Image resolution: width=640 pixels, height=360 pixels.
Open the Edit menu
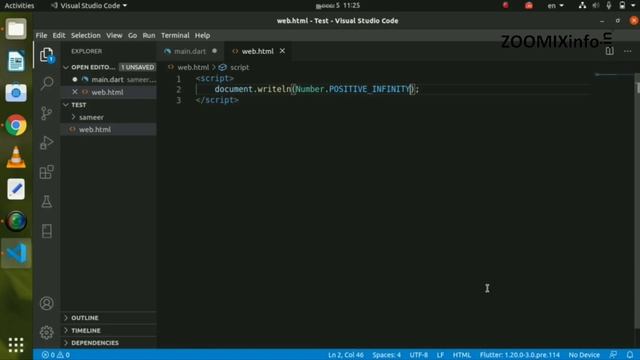pyautogui.click(x=59, y=36)
